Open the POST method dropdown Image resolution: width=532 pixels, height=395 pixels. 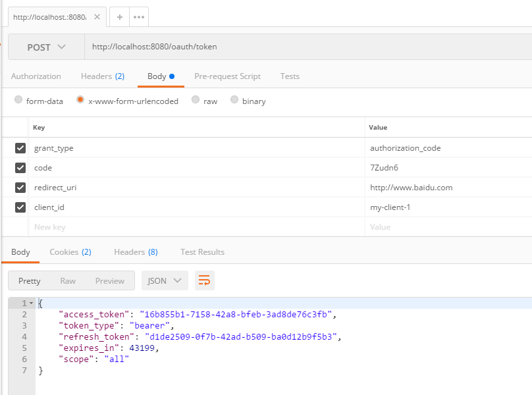pos(46,47)
